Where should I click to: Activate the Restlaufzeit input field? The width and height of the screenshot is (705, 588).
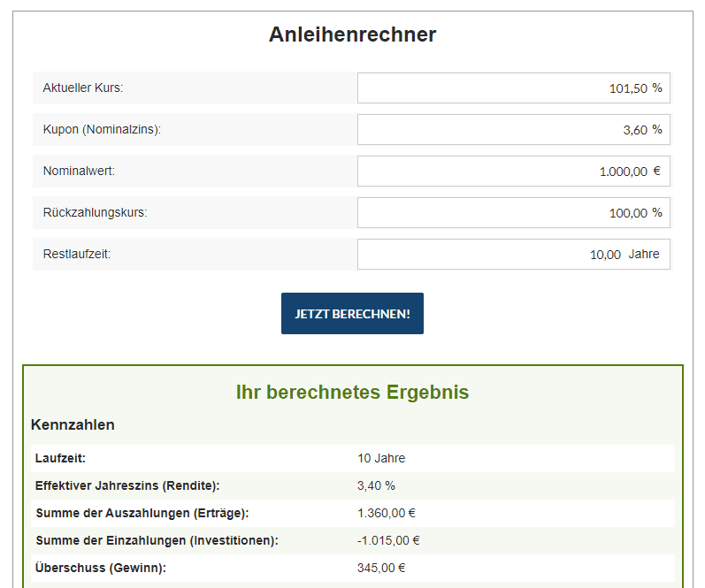[x=513, y=255]
